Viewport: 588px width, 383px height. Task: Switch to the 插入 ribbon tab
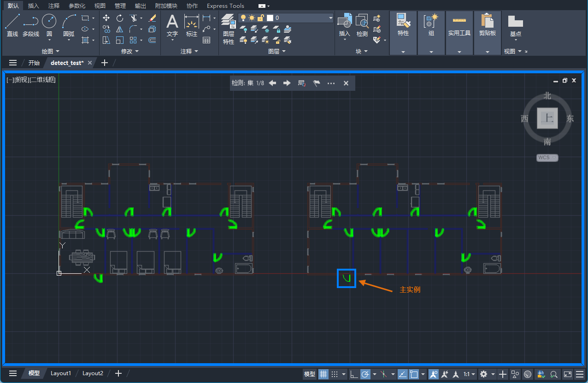click(x=33, y=6)
